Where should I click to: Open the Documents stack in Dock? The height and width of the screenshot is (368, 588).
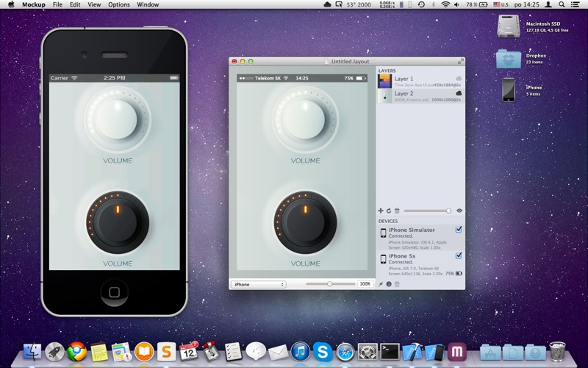point(512,353)
